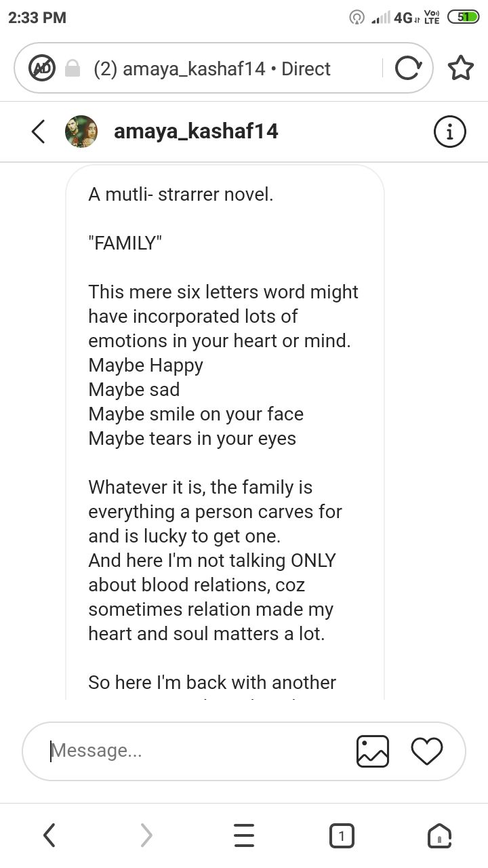This screenshot has width=488, height=868.
Task: Bookmark page with the star icon
Action: click(461, 68)
